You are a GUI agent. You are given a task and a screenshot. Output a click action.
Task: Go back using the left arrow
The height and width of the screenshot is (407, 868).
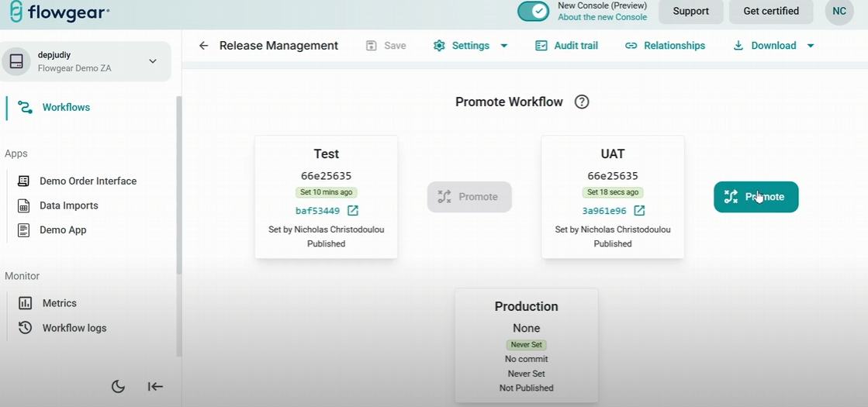204,45
